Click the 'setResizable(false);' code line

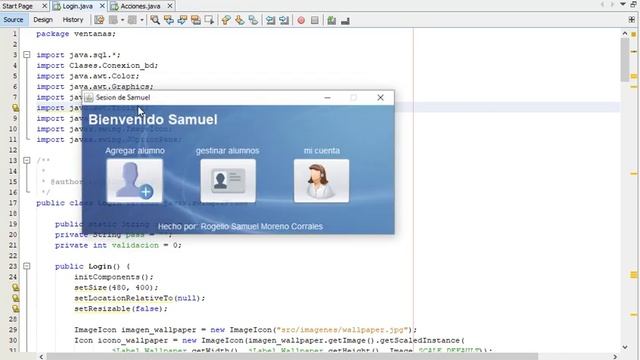(x=121, y=309)
